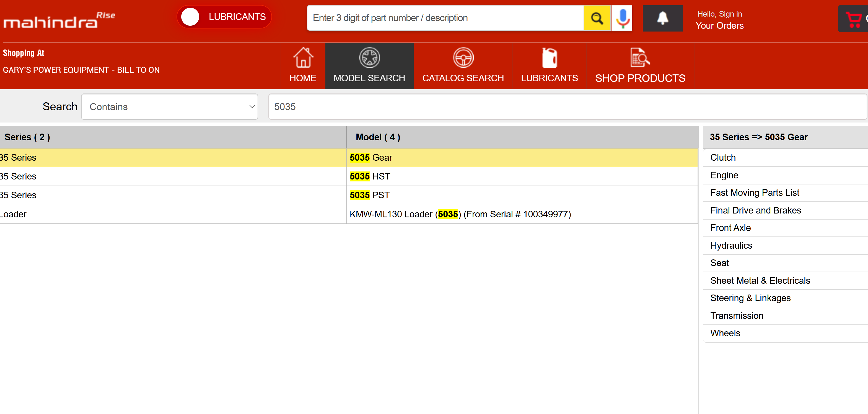Click 35 Series cell beside 5035 HST

[x=173, y=176]
